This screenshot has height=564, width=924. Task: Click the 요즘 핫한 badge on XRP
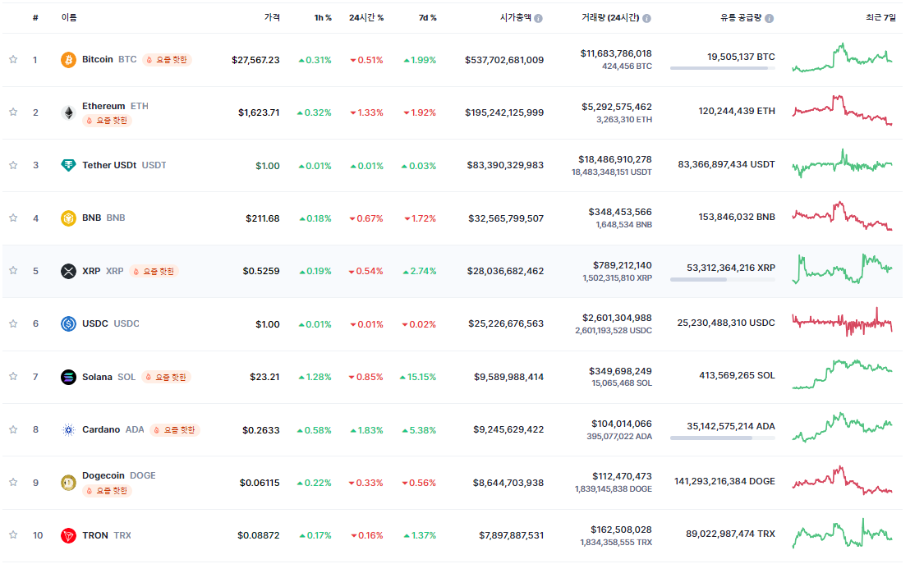(x=154, y=271)
